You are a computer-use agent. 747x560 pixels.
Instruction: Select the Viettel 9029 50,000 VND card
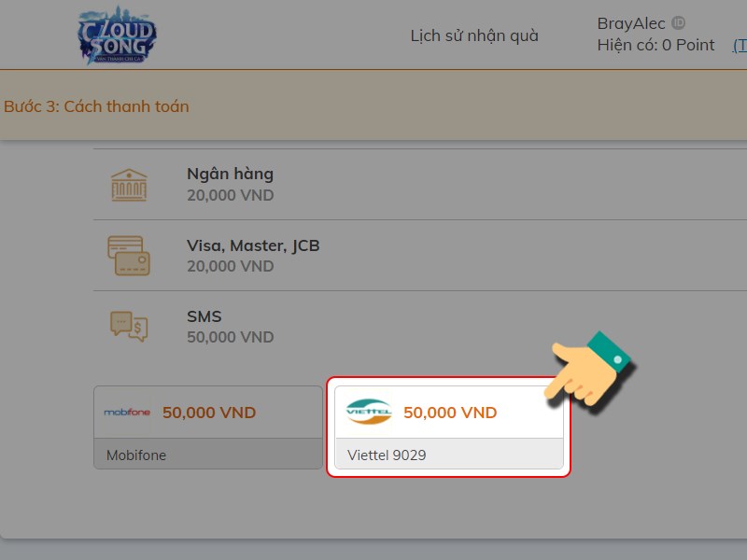coord(449,427)
